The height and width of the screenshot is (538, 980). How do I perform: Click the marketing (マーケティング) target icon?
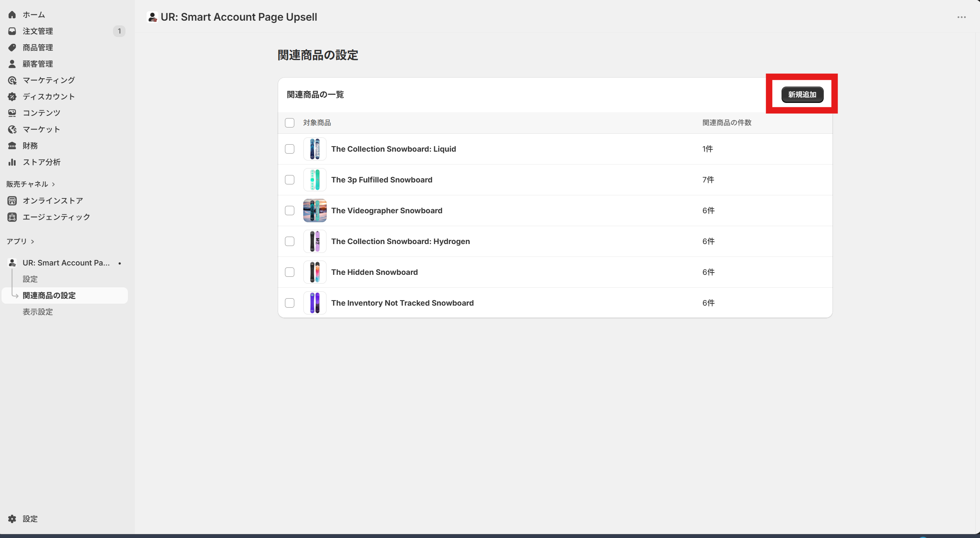pos(12,80)
